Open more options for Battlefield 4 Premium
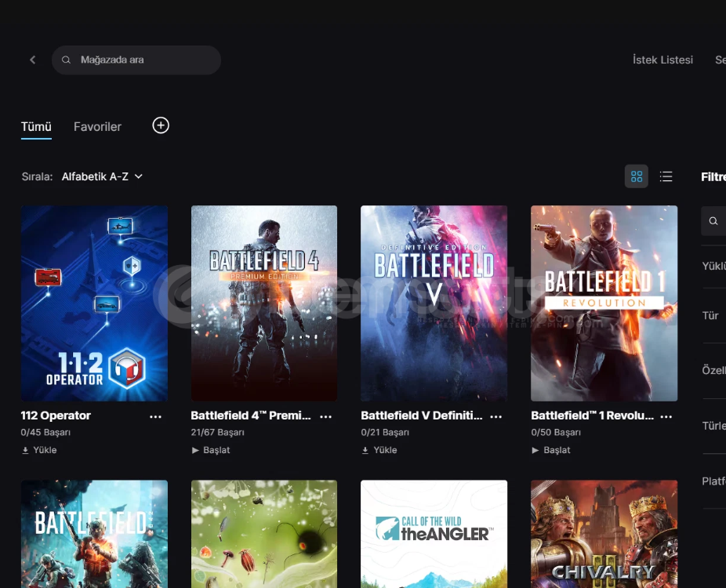Image resolution: width=726 pixels, height=588 pixels. 326,416
